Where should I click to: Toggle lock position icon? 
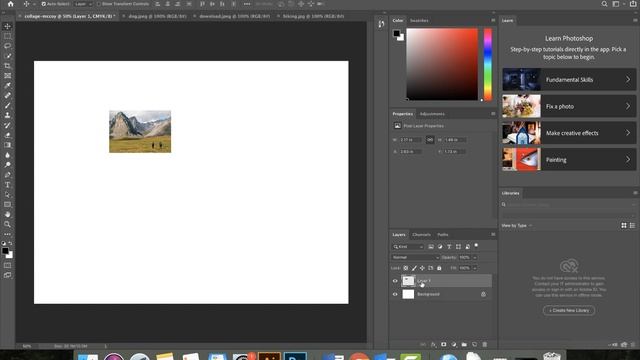(x=422, y=268)
